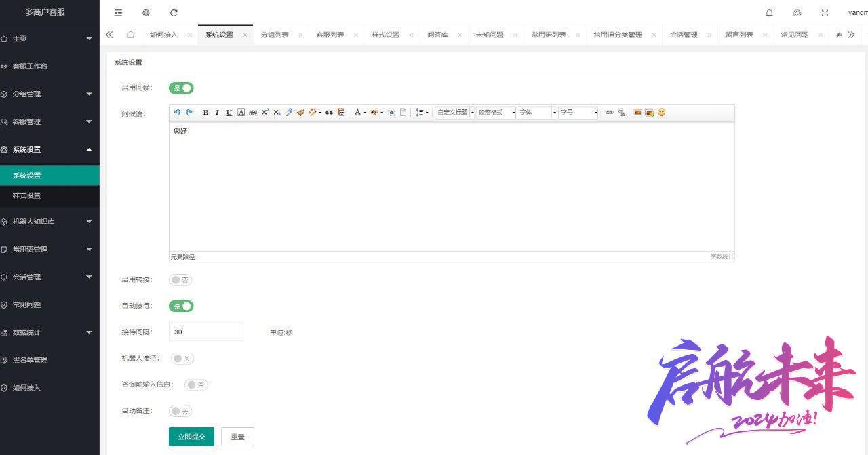
Task: Enable the 机器人接待 switch
Action: point(182,358)
